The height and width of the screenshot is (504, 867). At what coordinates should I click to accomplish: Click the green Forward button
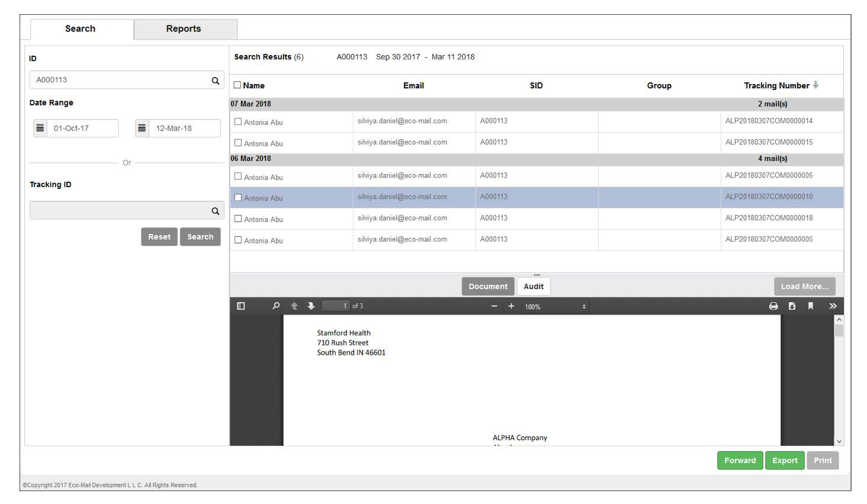pos(740,461)
